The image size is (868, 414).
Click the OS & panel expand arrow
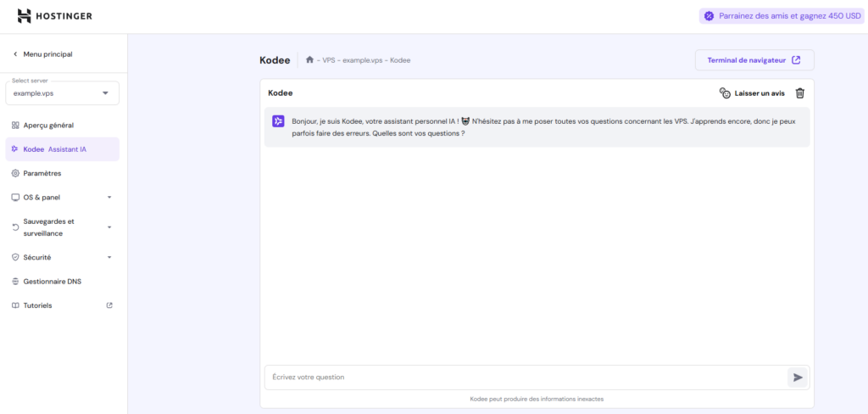point(109,198)
